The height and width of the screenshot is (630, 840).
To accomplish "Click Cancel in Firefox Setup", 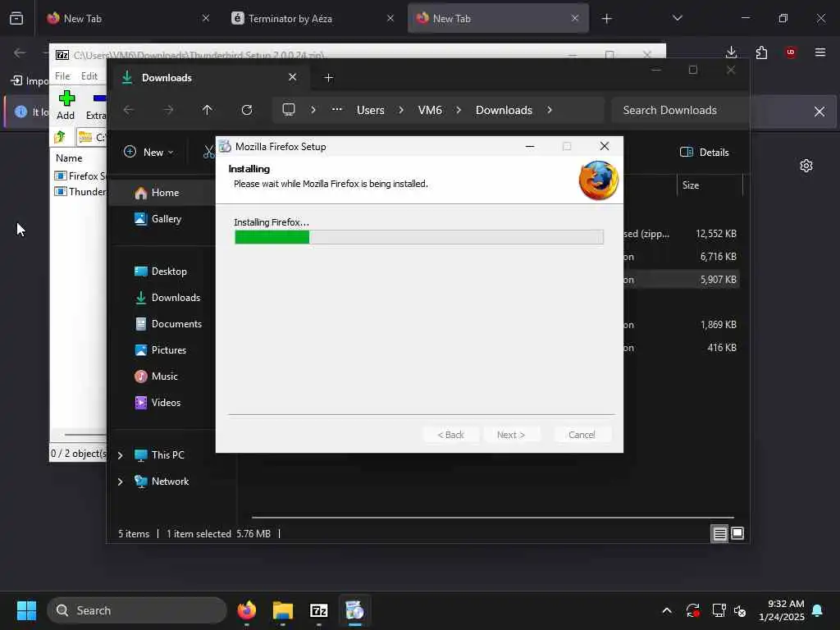I will (x=582, y=435).
